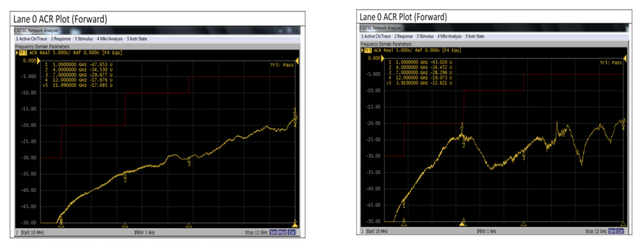Click 'Tr5: Pass' result in right analyzer
Viewport: 644px width, 242px height.
[611, 63]
